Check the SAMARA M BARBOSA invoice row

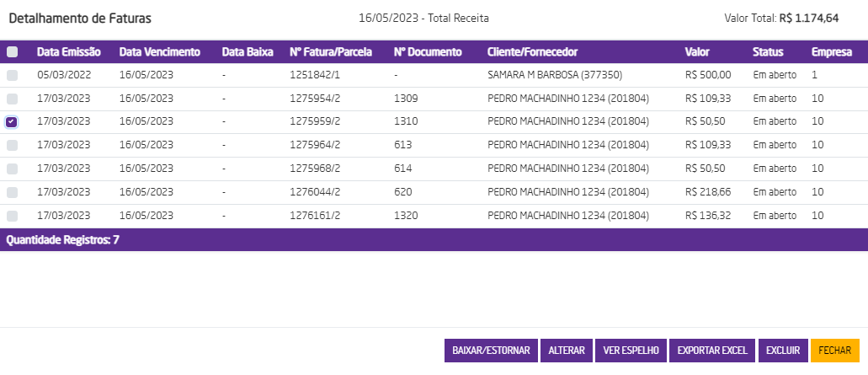point(12,76)
